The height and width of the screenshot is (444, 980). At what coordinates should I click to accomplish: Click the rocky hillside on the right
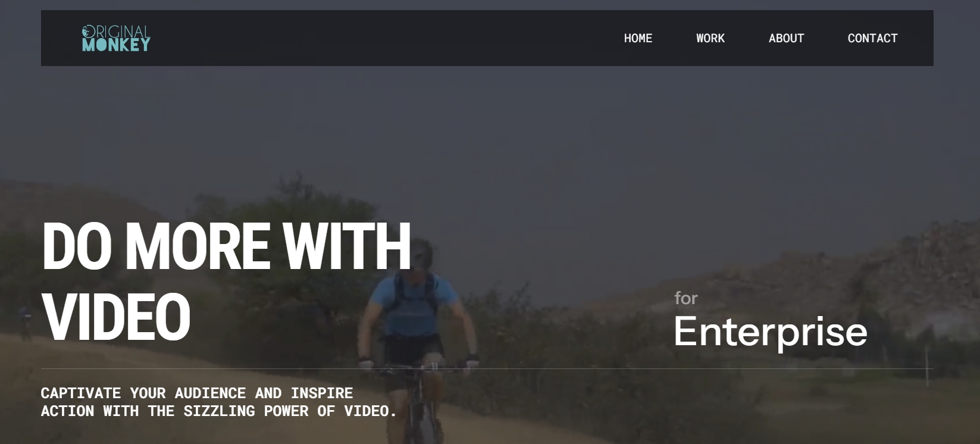tap(845, 268)
